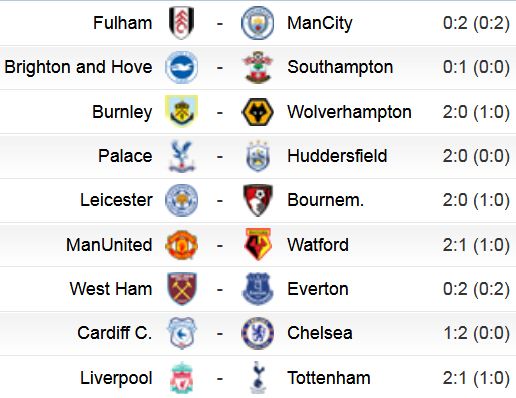Open the Liverpool team name link
The width and height of the screenshot is (516, 398).
point(116,378)
